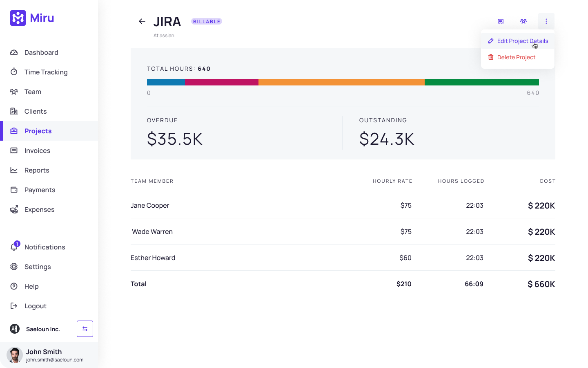
Task: Click the Saeloun Inc. workspace logo
Action: tap(15, 329)
